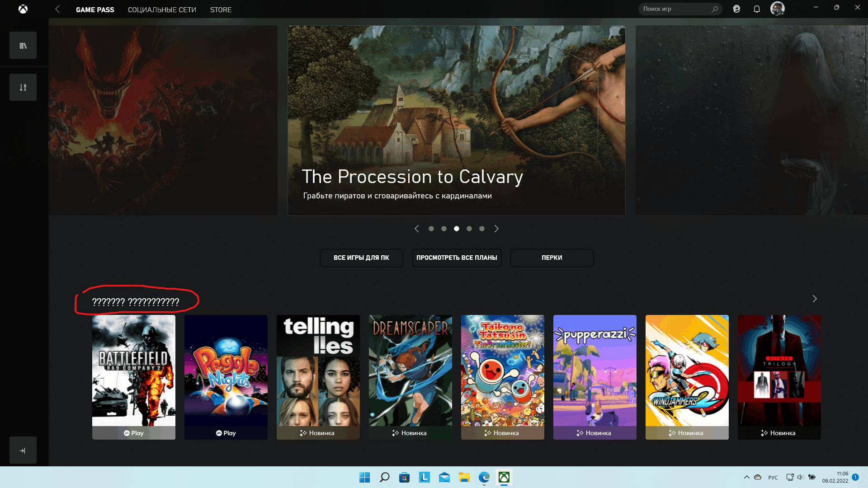The height and width of the screenshot is (488, 868).
Task: Open The Procession to Calvary banner
Action: (457, 120)
